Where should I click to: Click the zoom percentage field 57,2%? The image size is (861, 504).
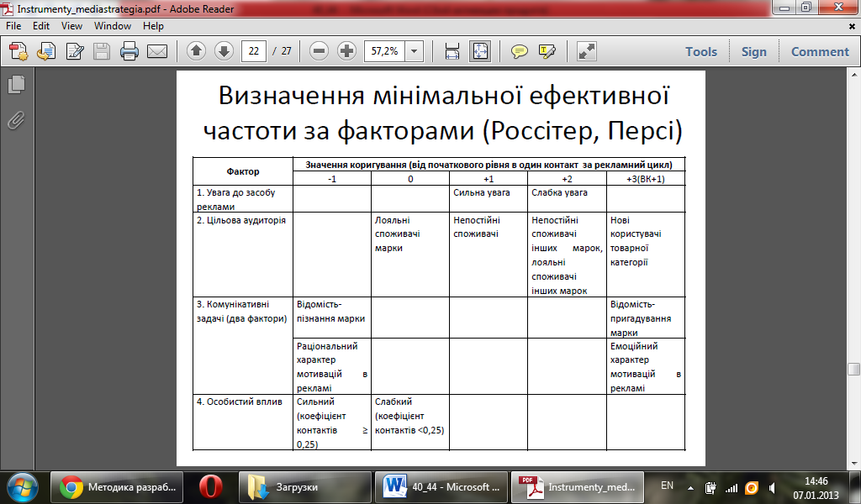(x=385, y=51)
